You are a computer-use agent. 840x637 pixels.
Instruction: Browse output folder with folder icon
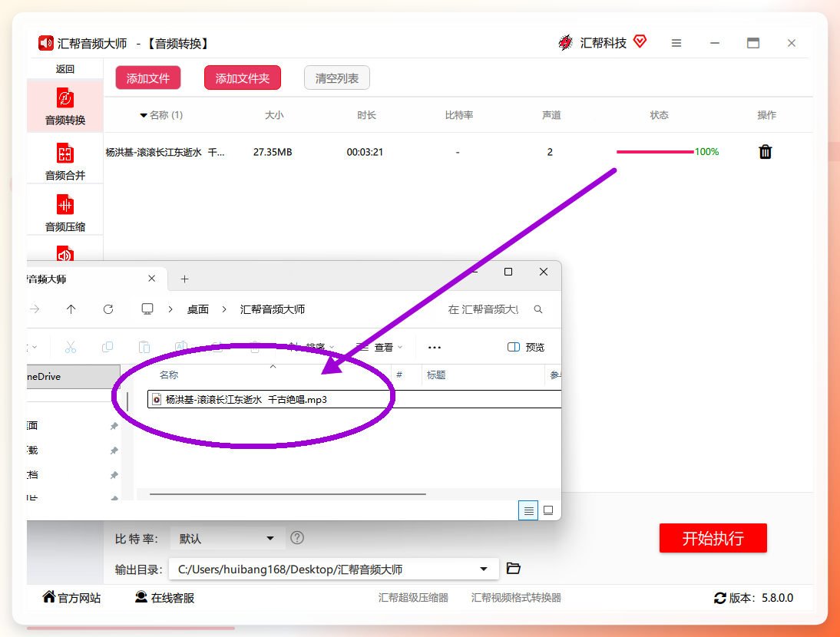tap(513, 569)
